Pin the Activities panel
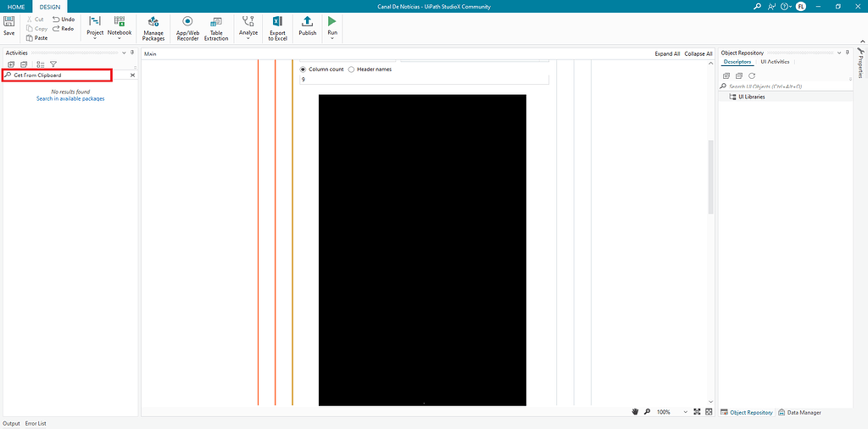Screen dimensions: 868x429 131,53
